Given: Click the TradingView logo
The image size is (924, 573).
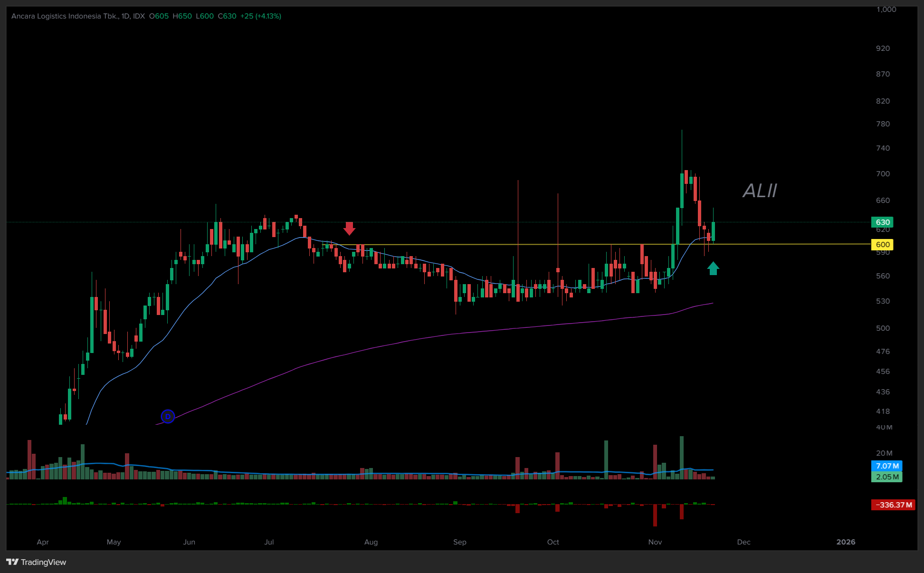Looking at the screenshot, I should point(36,562).
